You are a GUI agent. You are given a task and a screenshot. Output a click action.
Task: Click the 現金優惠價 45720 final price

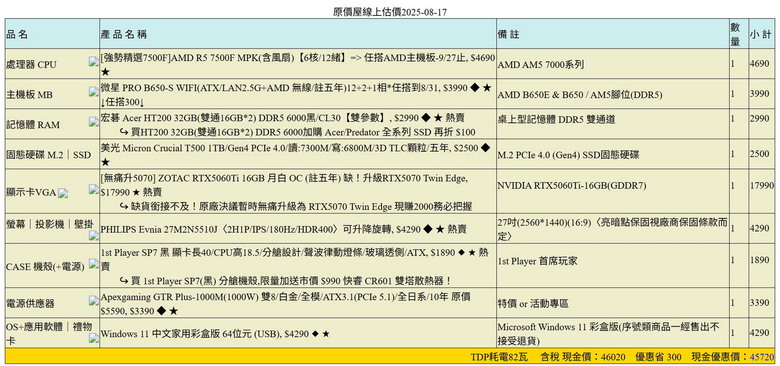coord(733,357)
